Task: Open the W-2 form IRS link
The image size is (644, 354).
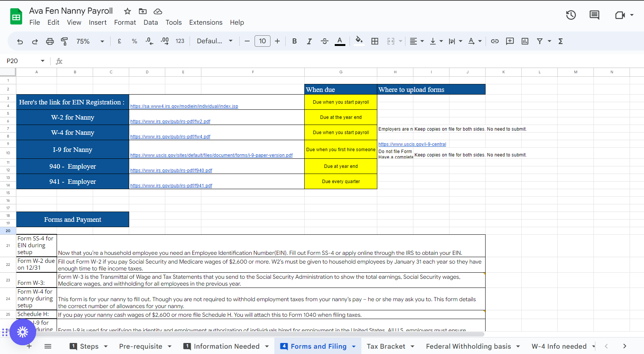Action: click(170, 122)
